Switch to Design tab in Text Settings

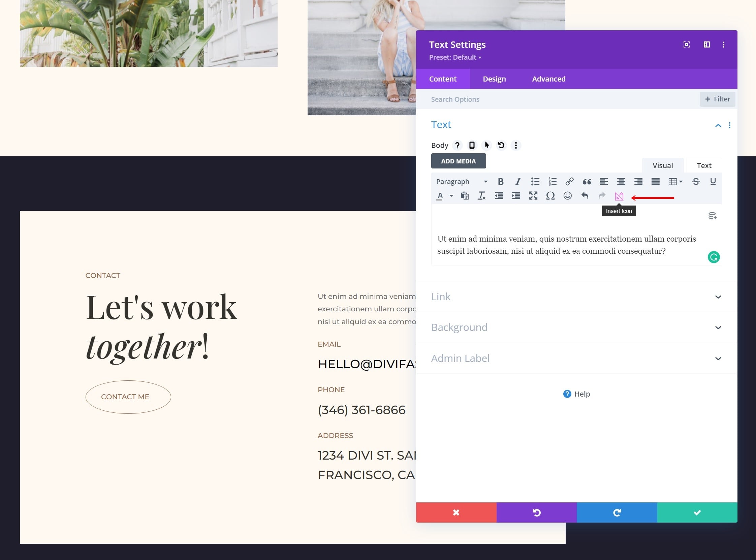pyautogui.click(x=494, y=78)
